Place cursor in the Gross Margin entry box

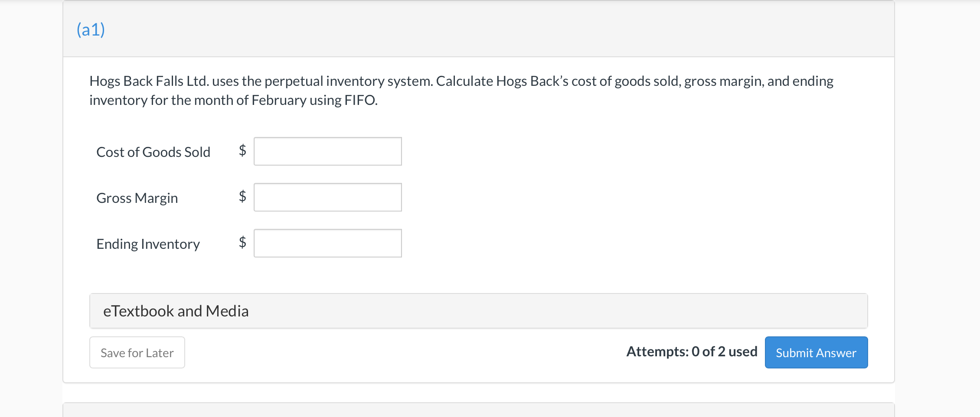pos(327,197)
